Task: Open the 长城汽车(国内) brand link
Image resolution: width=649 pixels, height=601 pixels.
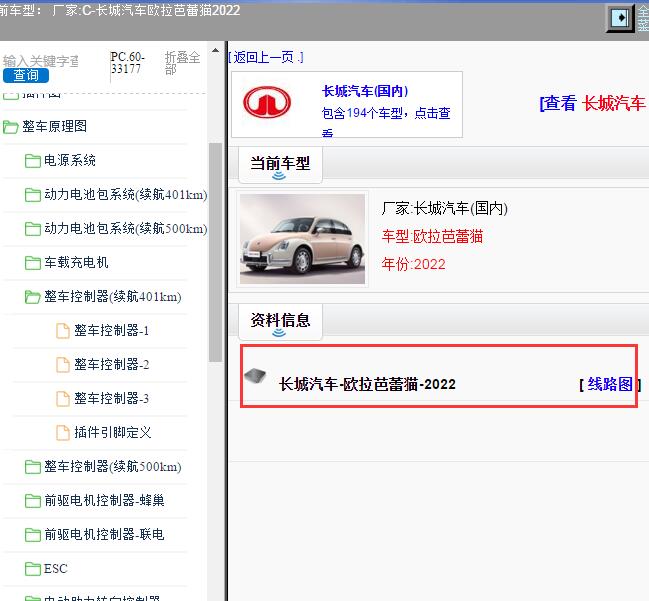Action: coord(365,91)
